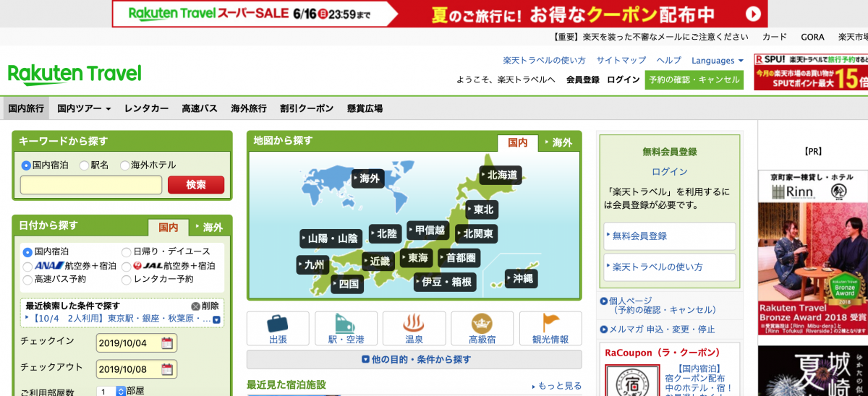The image size is (868, 396).
Task: Open check-in date calendar icon
Action: pos(167,343)
